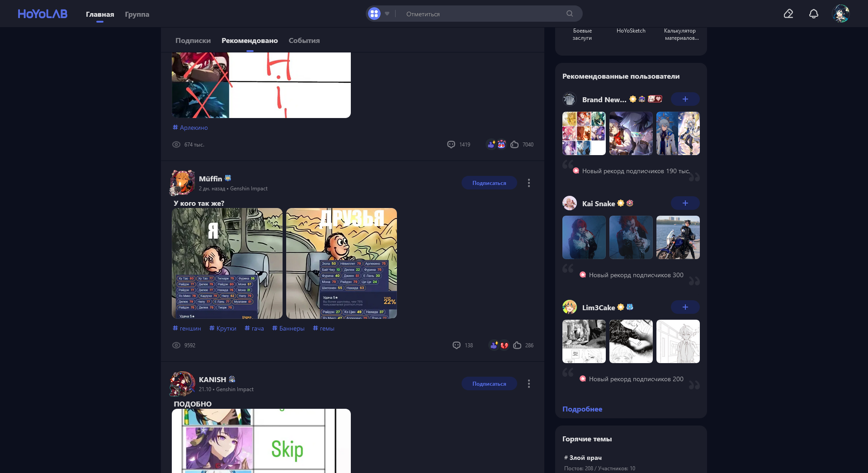This screenshot has height=473, width=868.
Task: Follow Brand New... with plus button
Action: pos(685,99)
